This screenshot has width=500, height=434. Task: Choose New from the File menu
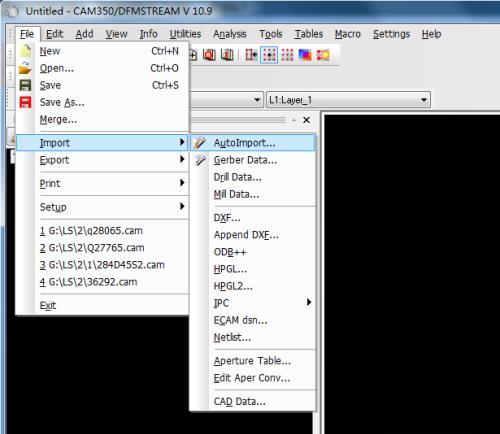click(102, 51)
